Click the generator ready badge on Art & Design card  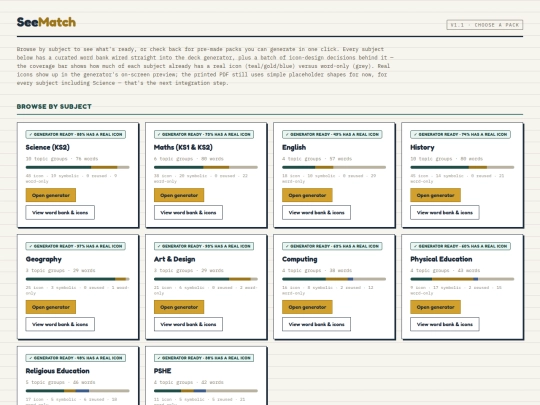point(204,246)
